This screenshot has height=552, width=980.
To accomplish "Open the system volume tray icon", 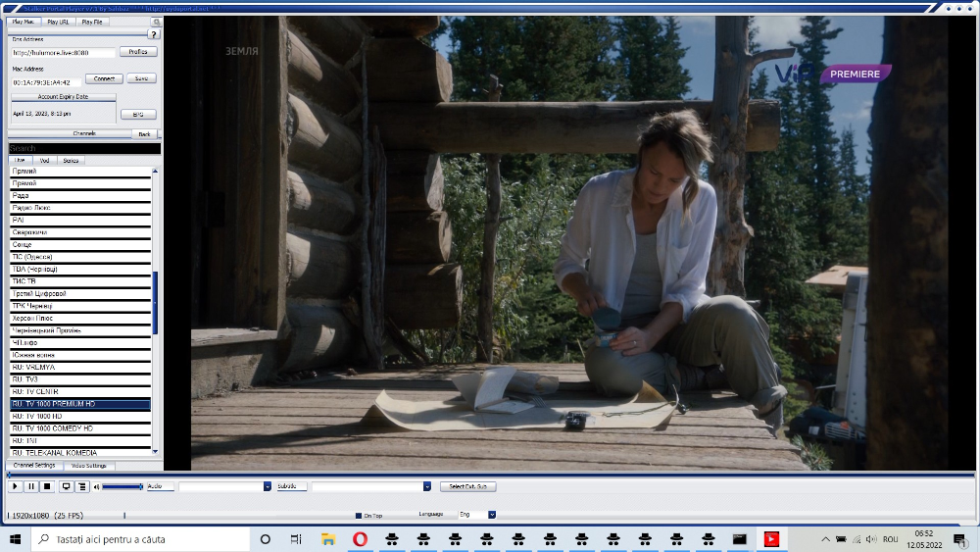I will 871,539.
